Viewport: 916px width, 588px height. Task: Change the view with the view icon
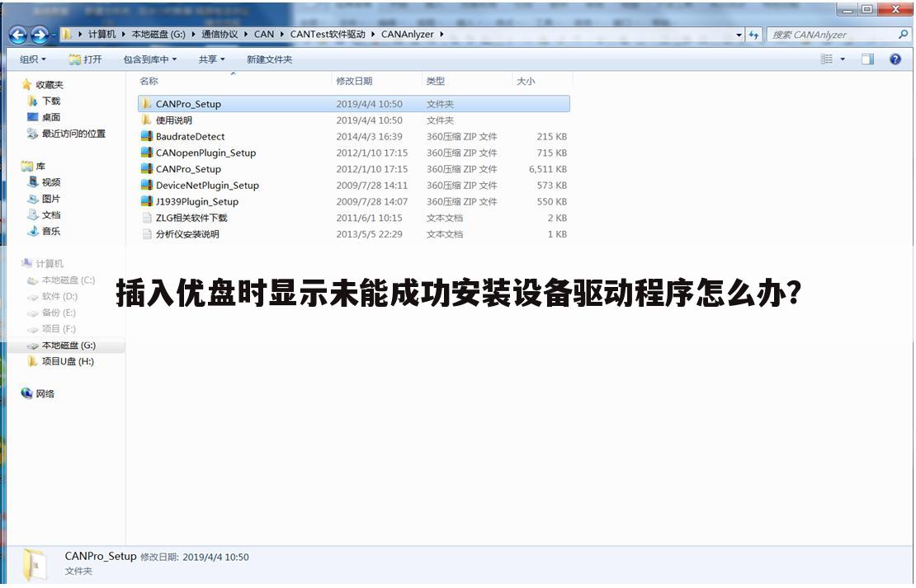tap(826, 59)
